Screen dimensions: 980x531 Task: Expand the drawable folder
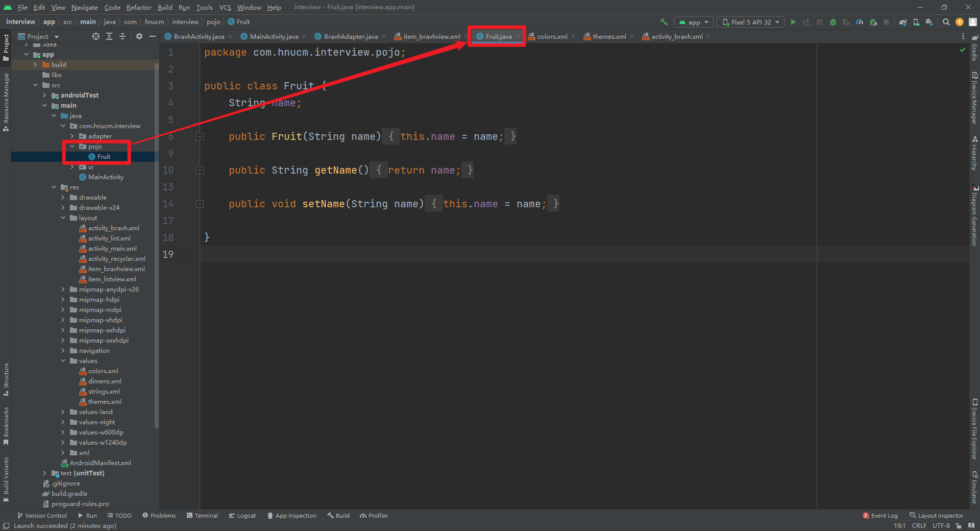click(x=63, y=198)
